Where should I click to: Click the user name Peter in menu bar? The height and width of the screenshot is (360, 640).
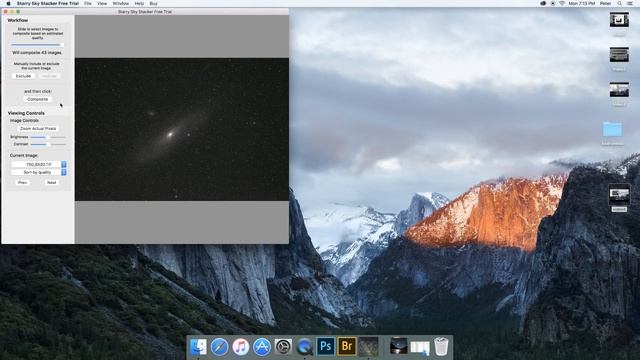(x=605, y=3)
